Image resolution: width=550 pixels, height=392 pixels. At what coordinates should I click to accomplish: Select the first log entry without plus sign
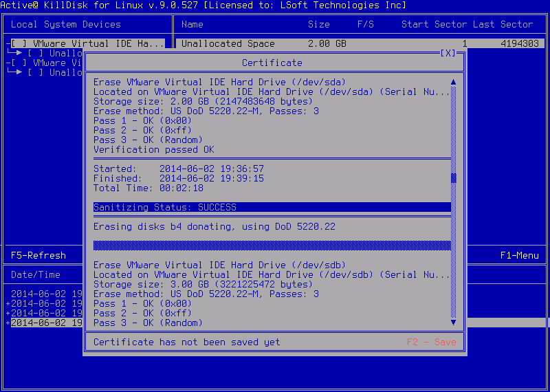tap(46, 294)
